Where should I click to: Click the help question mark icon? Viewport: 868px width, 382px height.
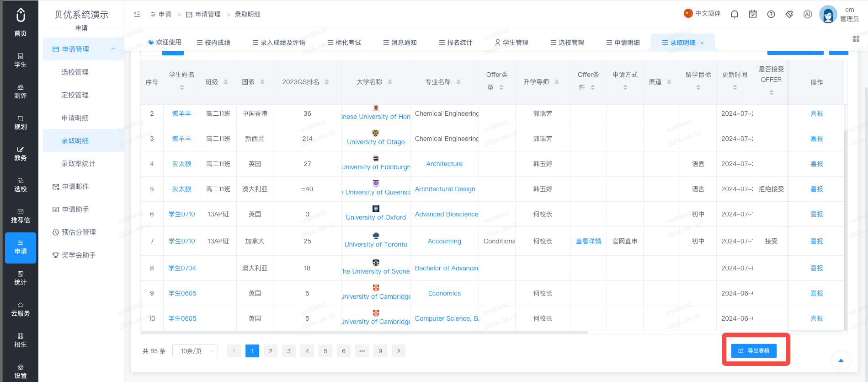(771, 14)
